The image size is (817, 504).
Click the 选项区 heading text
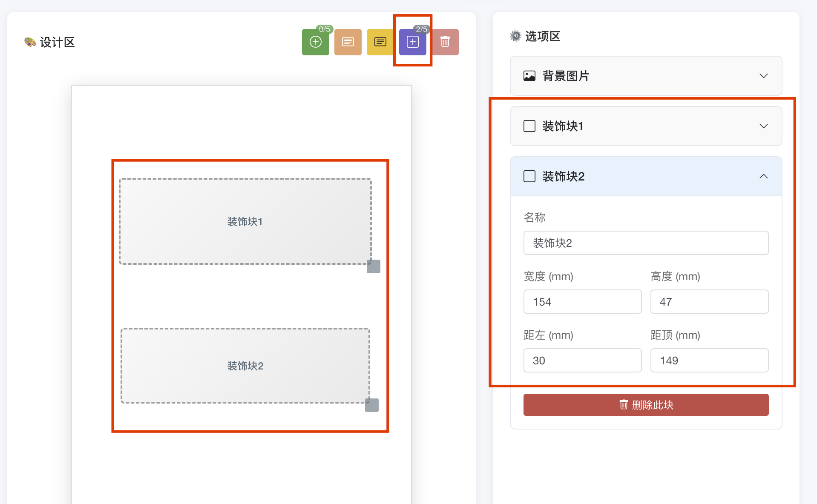pyautogui.click(x=543, y=36)
